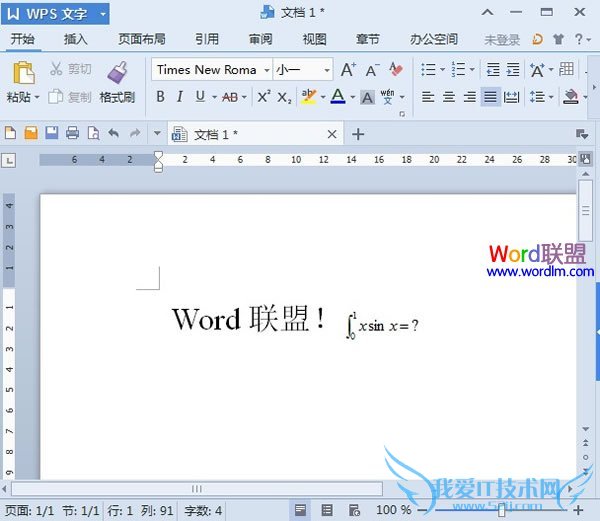
Task: Toggle superscript X² formatting
Action: tap(264, 96)
